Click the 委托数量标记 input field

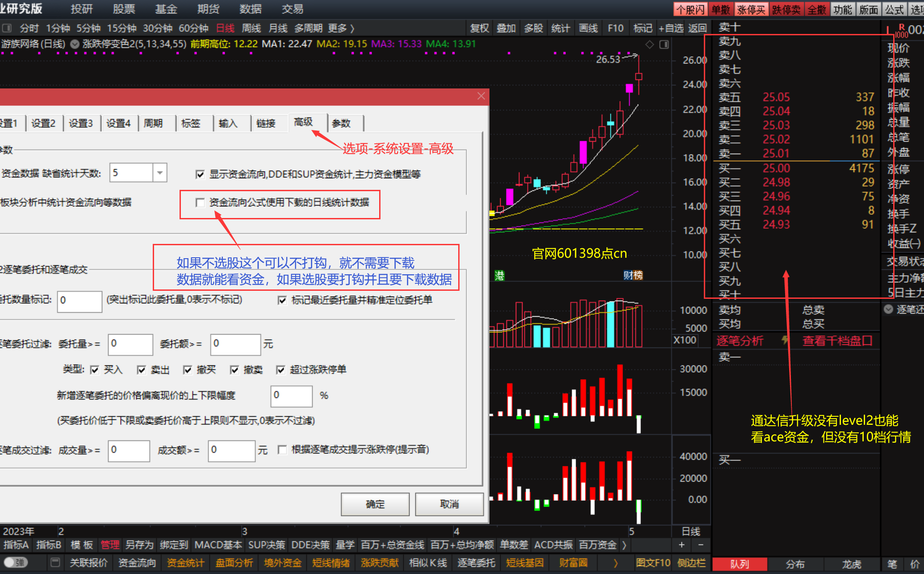(x=79, y=301)
